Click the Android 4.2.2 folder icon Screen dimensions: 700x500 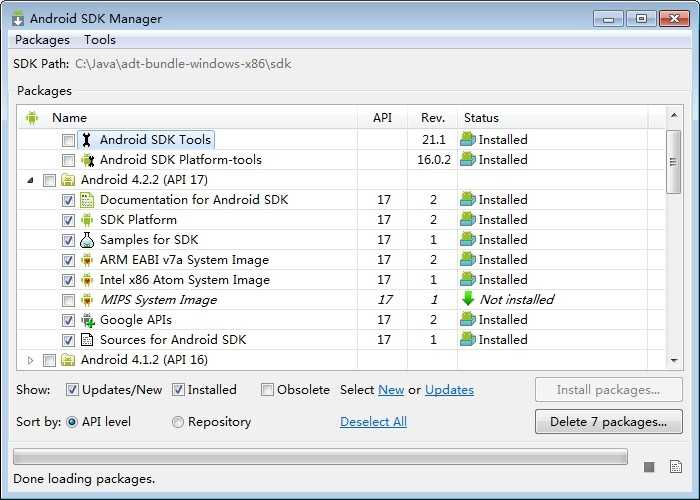(x=68, y=180)
